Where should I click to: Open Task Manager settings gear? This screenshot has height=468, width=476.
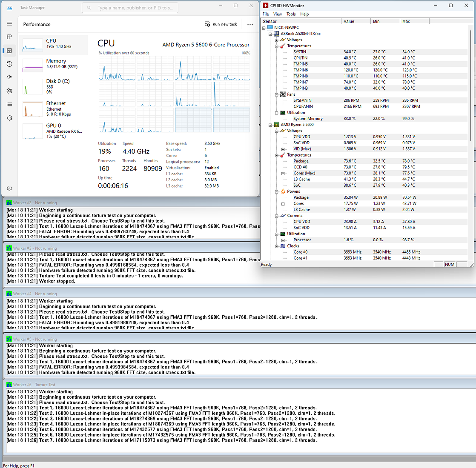[x=9, y=188]
